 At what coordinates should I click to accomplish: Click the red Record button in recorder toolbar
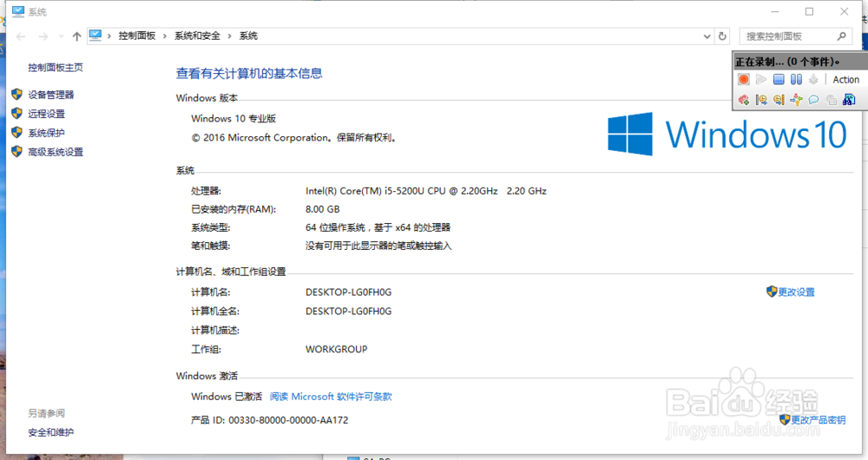tap(744, 79)
